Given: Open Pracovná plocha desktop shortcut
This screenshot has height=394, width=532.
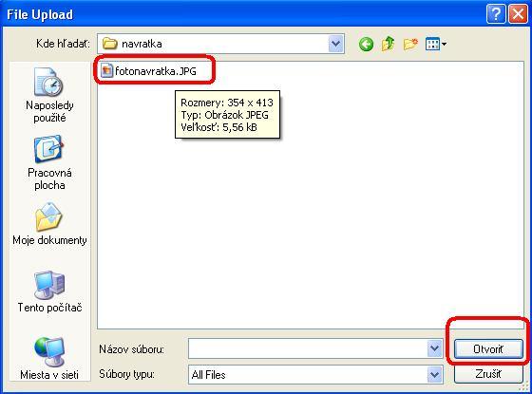Looking at the screenshot, I should pos(49,162).
